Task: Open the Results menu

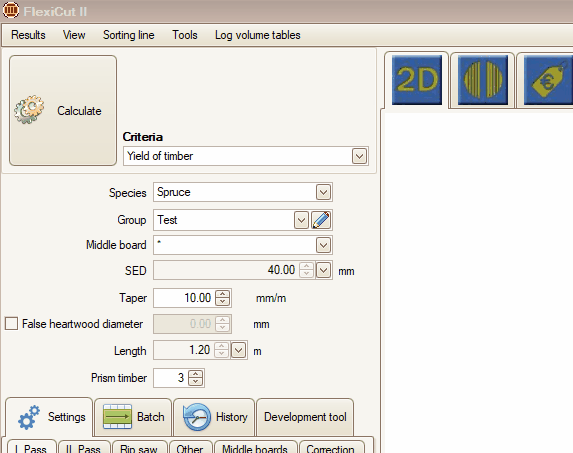Action: [x=29, y=35]
